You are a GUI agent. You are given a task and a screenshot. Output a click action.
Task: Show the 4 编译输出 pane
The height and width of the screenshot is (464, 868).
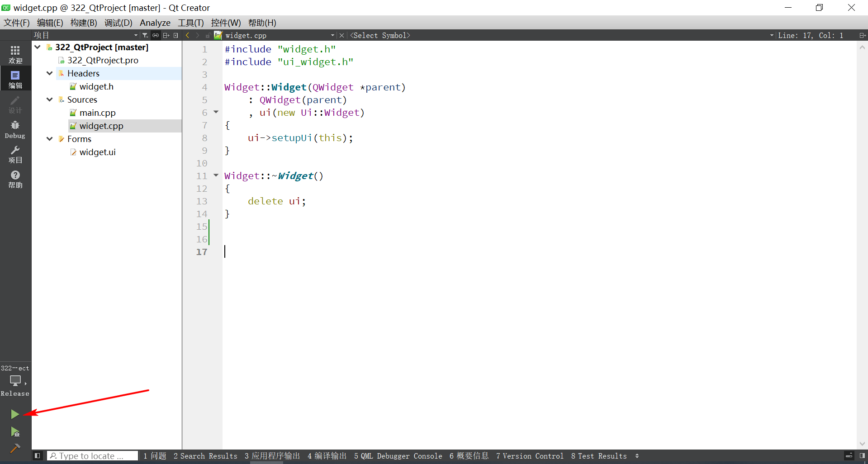click(327, 456)
